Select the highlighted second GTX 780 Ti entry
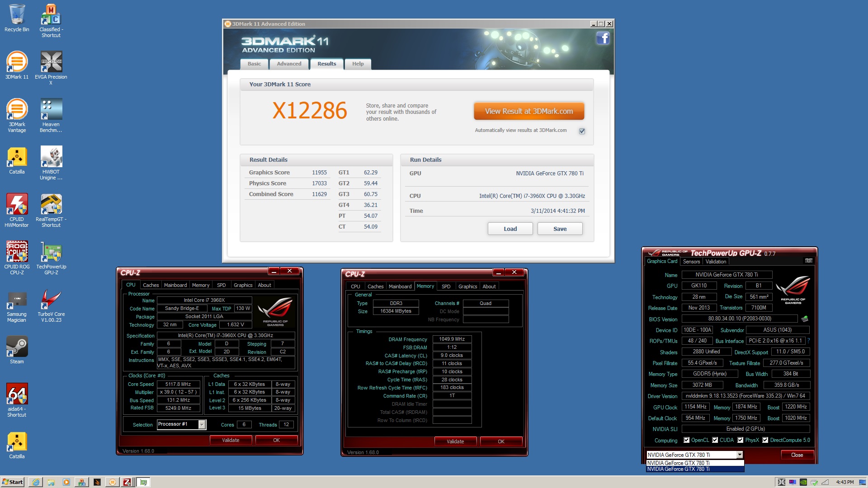Image resolution: width=868 pixels, height=488 pixels. click(695, 469)
